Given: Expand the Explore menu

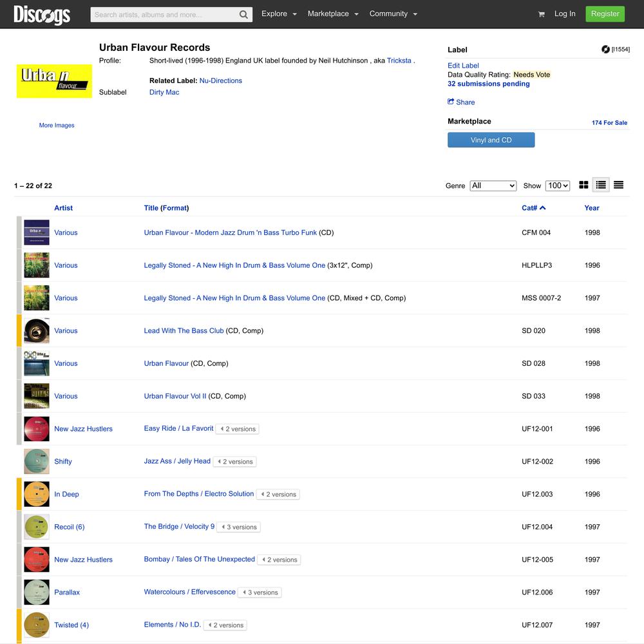Looking at the screenshot, I should pos(279,14).
